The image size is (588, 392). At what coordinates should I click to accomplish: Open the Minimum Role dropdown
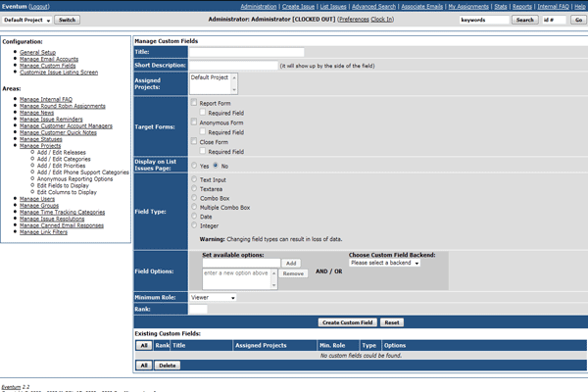(213, 298)
